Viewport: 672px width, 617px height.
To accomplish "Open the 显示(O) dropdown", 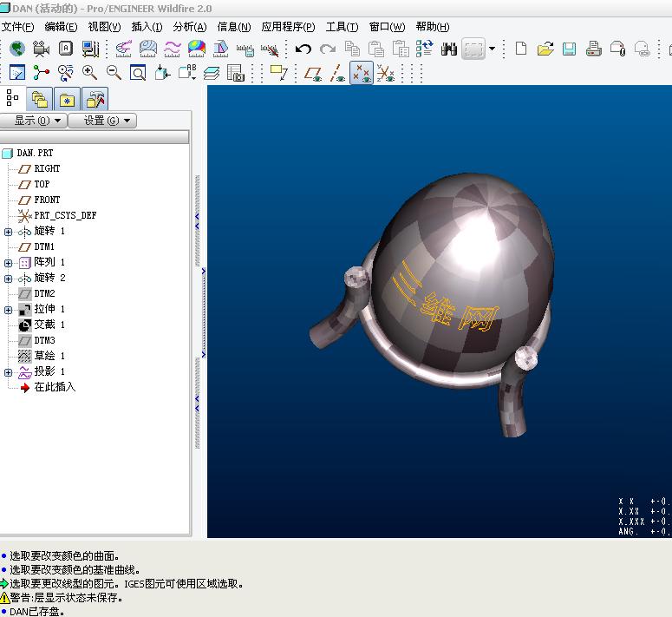I will coord(34,121).
